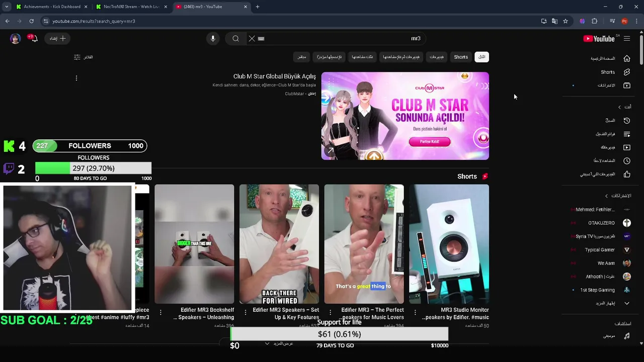Open 'Club M Star Global Büyük Açılış' link
Viewport: 644px width, 362px height.
point(274,76)
